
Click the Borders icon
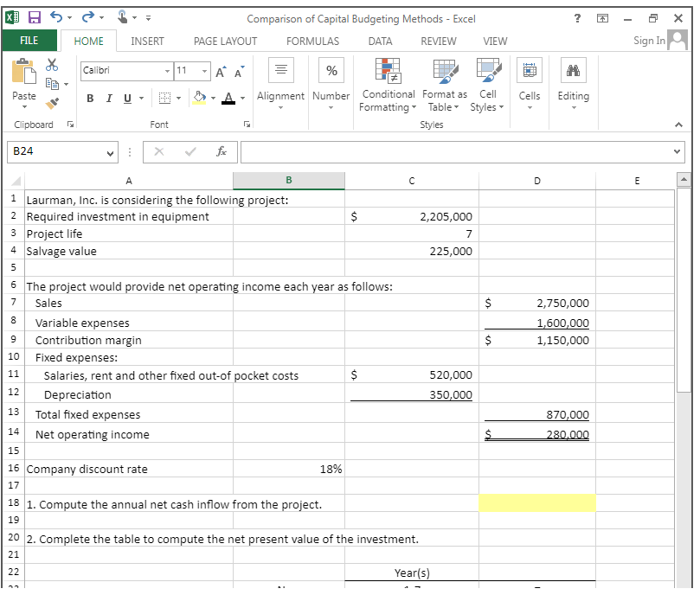(164, 99)
